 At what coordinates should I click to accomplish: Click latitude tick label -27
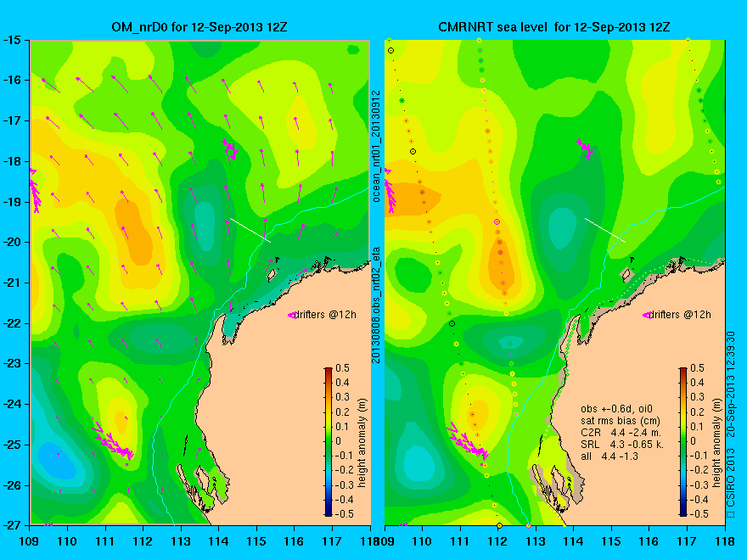(x=11, y=525)
